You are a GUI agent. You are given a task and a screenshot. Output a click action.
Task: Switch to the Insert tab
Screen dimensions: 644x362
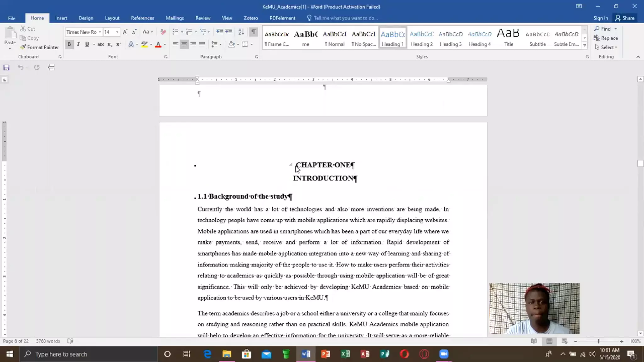[61, 18]
